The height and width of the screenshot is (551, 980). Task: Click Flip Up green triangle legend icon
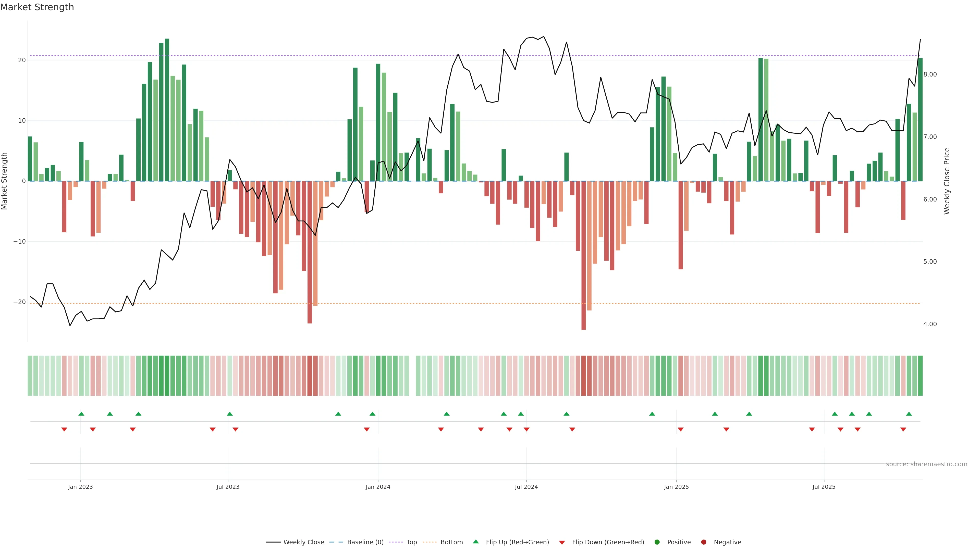pyautogui.click(x=475, y=542)
